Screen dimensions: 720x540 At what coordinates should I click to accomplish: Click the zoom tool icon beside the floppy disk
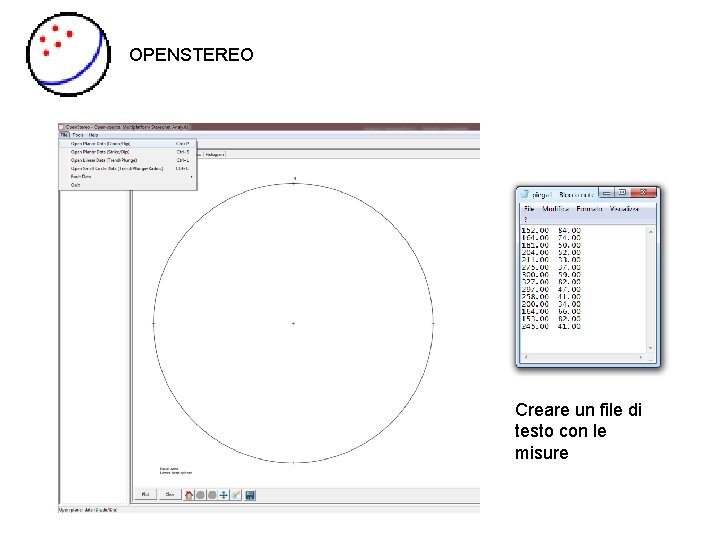[236, 495]
